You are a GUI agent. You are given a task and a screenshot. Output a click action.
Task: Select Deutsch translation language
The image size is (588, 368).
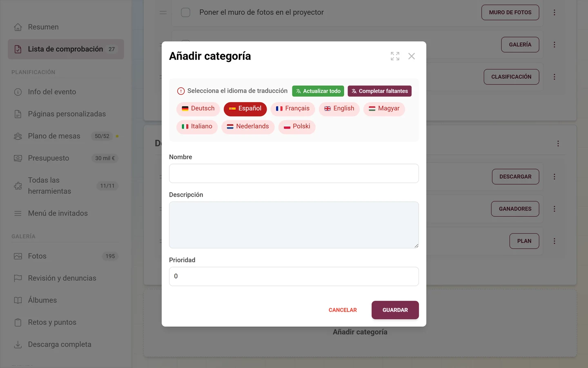[198, 109]
